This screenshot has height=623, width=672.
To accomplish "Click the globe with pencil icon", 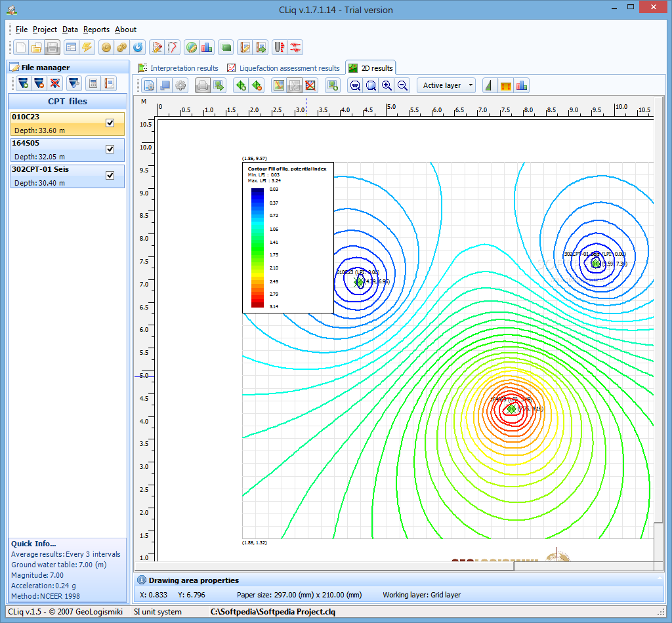I will click(x=192, y=47).
